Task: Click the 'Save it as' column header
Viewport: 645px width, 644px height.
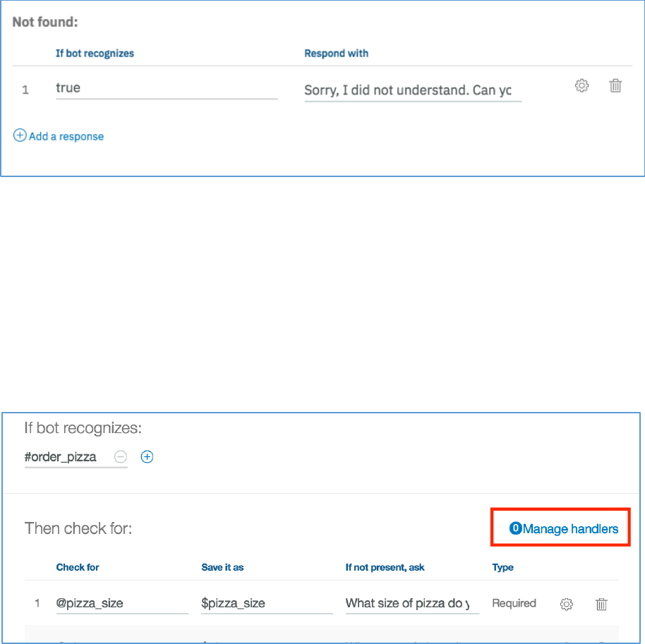Action: pyautogui.click(x=222, y=567)
